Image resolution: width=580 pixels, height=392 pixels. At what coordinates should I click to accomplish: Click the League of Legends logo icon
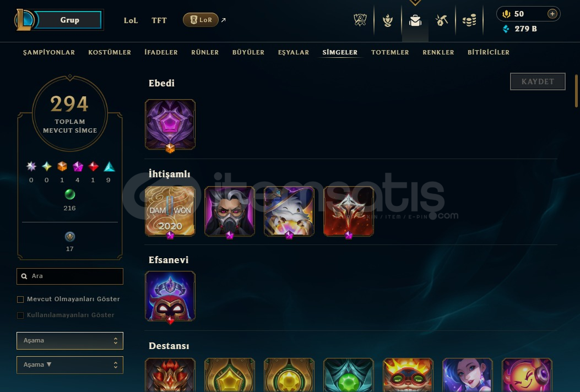(x=24, y=20)
